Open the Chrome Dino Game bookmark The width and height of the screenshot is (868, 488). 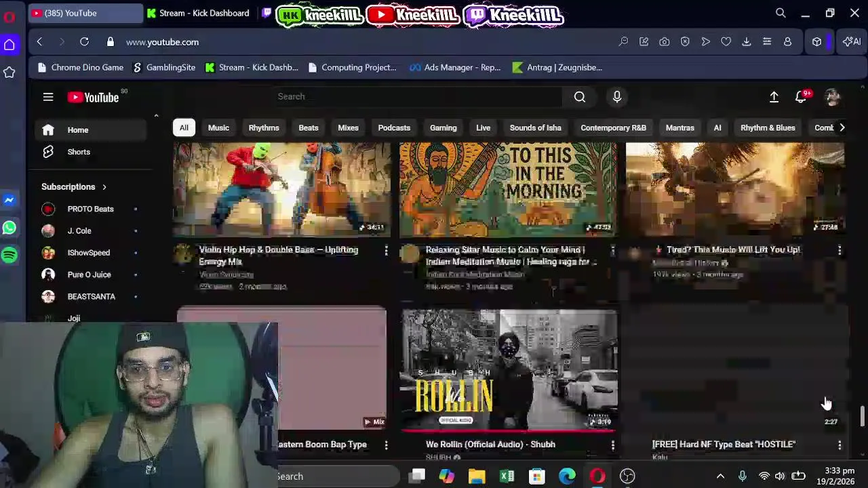(x=81, y=67)
